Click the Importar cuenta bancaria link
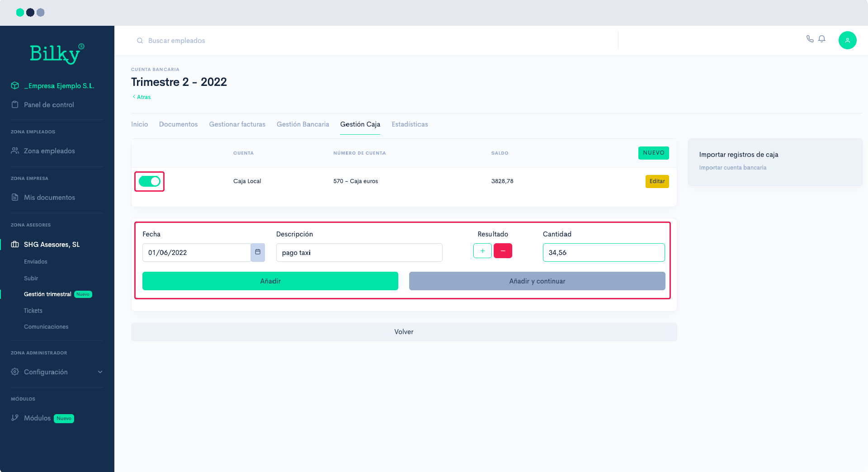Screen dimensions: 868x472 pyautogui.click(x=732, y=168)
